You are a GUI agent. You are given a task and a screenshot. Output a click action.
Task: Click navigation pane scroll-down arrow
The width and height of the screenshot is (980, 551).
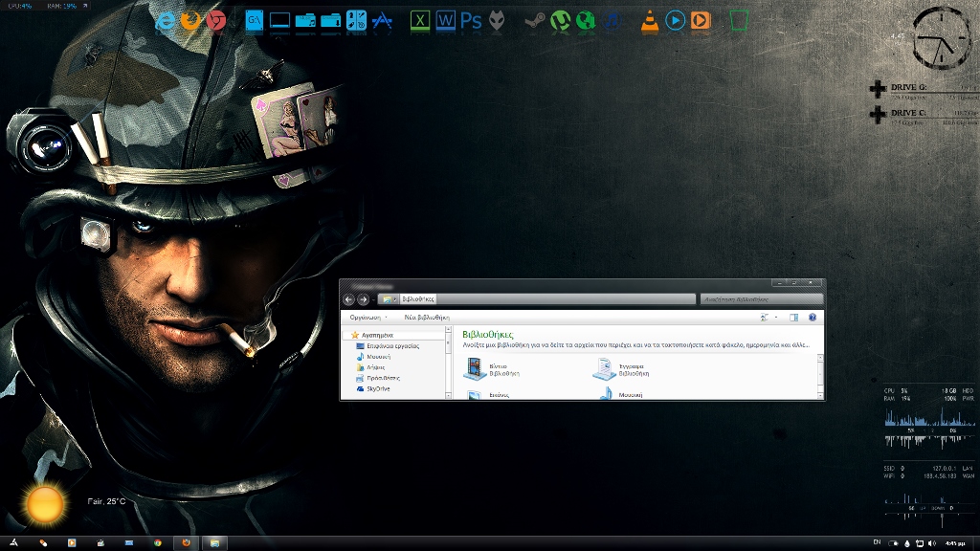point(448,395)
